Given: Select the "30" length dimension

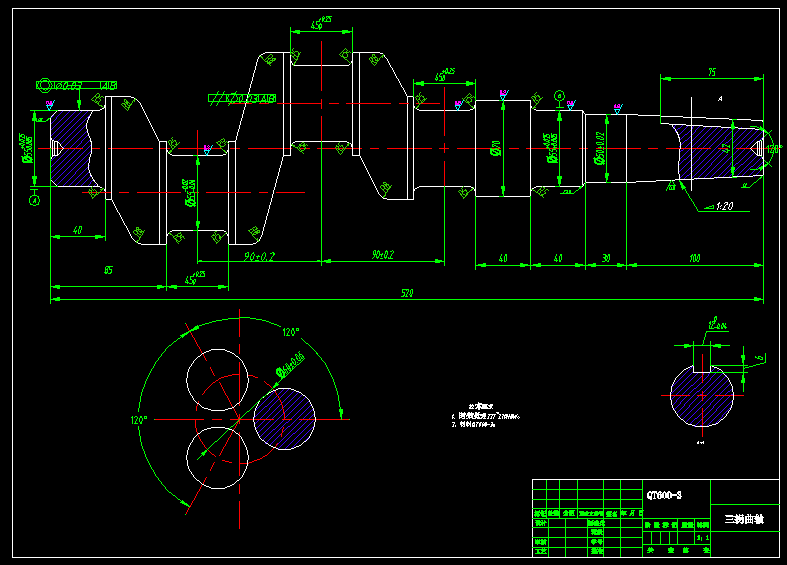Looking at the screenshot, I should click(606, 258).
